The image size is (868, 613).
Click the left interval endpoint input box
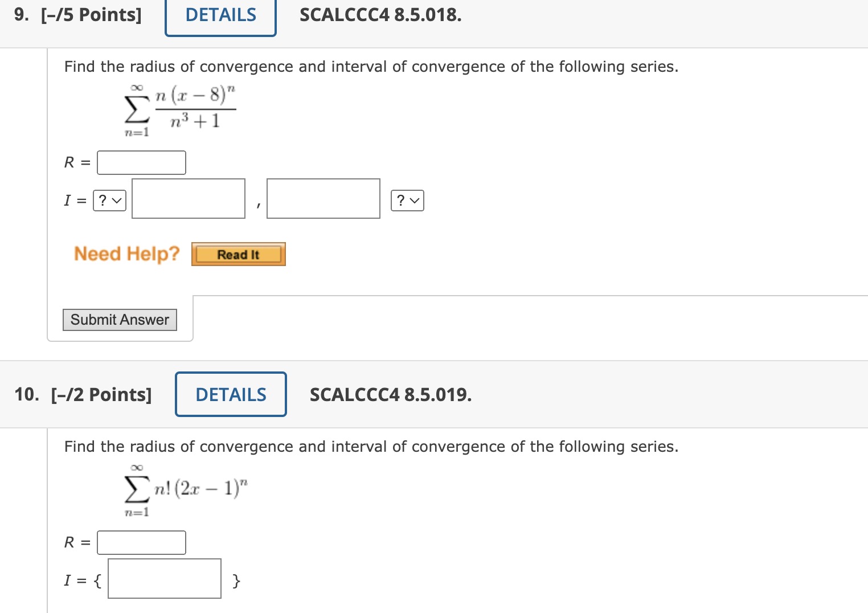188,198
